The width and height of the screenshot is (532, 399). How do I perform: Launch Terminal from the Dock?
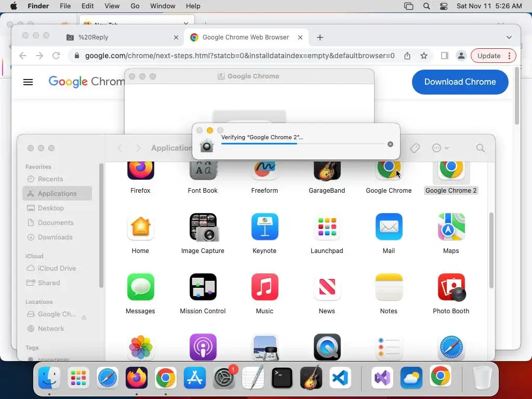tap(282, 378)
